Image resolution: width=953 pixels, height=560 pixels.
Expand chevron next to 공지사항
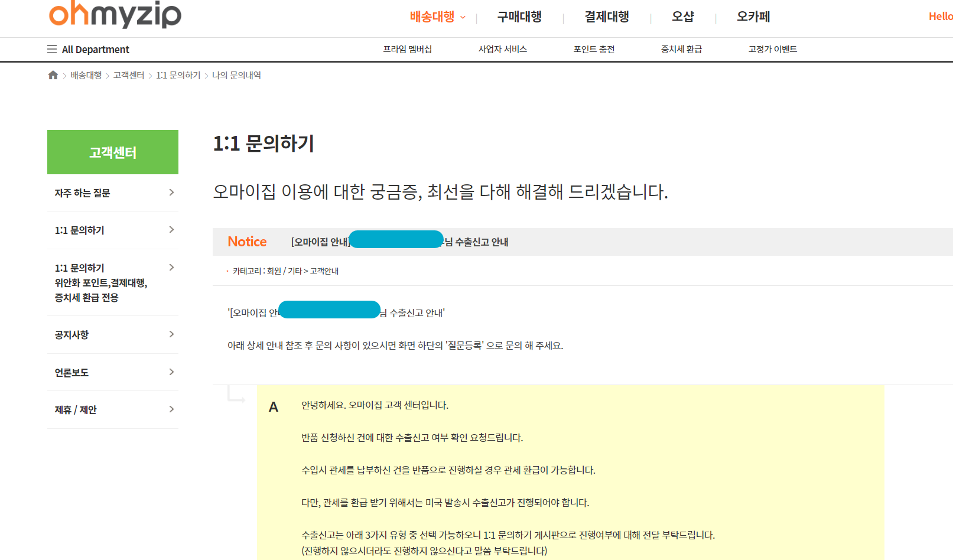tap(171, 334)
